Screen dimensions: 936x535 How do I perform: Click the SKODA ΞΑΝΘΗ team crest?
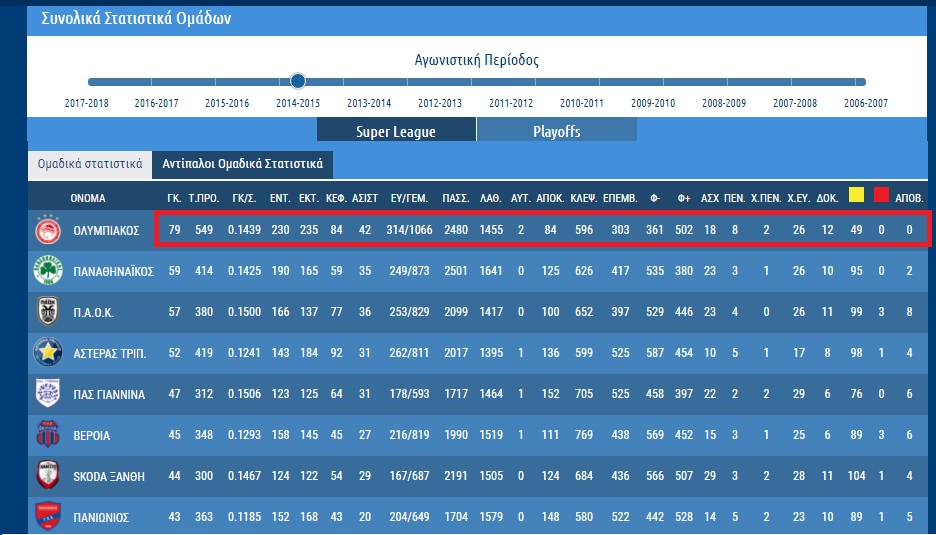(x=48, y=476)
